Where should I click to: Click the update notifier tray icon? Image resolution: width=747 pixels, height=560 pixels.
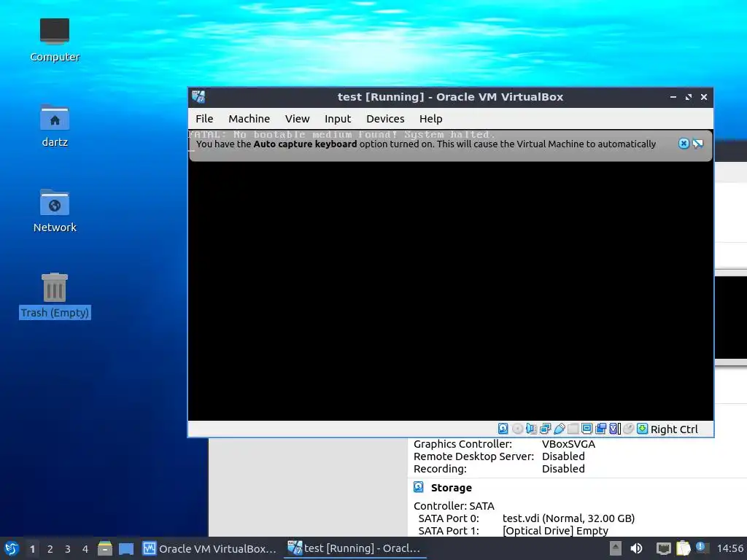click(701, 548)
